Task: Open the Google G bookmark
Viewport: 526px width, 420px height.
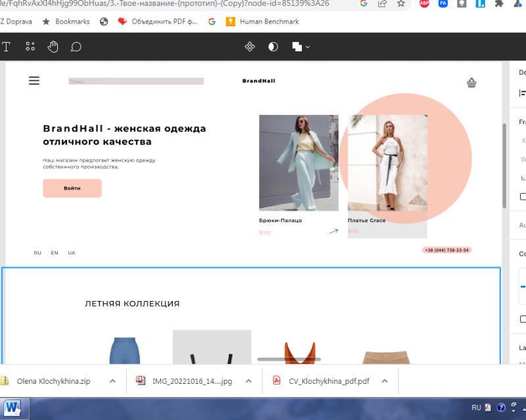Action: pos(212,22)
